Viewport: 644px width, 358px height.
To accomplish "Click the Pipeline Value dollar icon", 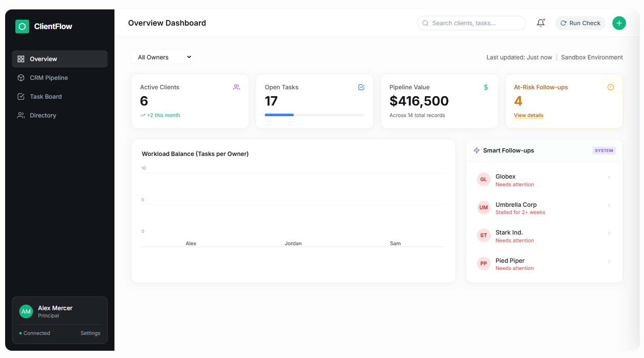I will point(486,87).
